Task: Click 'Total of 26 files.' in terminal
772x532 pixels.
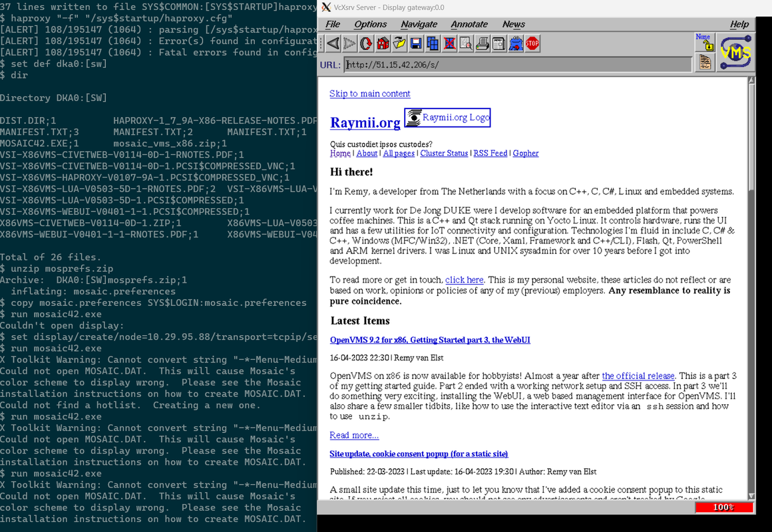Action: pyautogui.click(x=50, y=257)
